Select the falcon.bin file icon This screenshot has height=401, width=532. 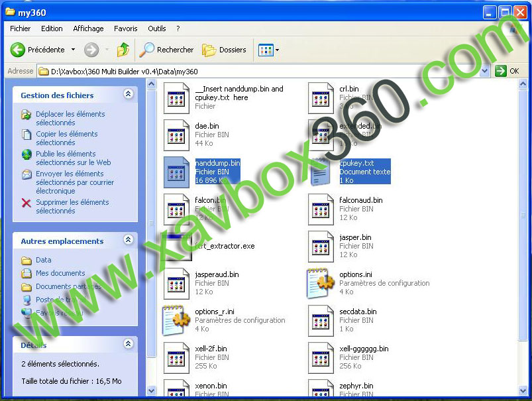pos(176,209)
